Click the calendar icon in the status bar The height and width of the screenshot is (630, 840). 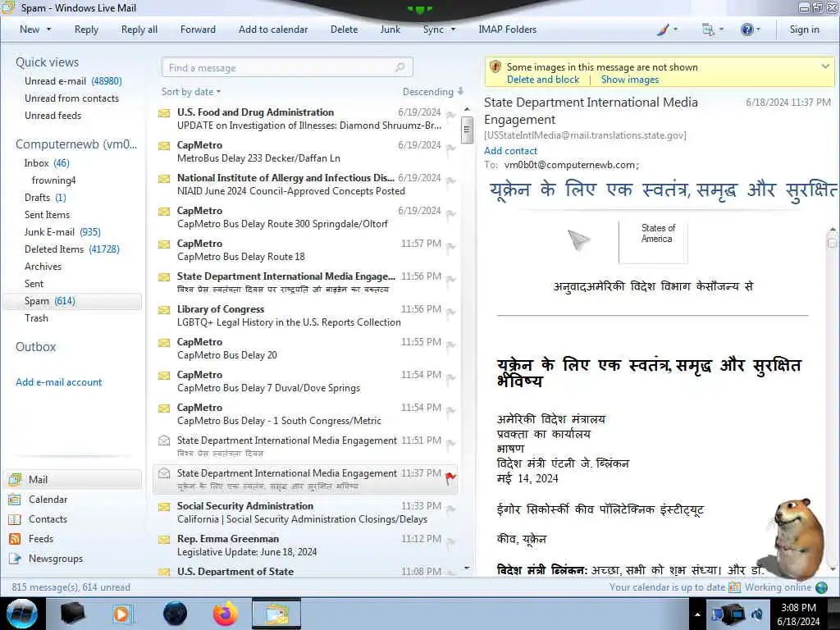pyautogui.click(x=734, y=587)
